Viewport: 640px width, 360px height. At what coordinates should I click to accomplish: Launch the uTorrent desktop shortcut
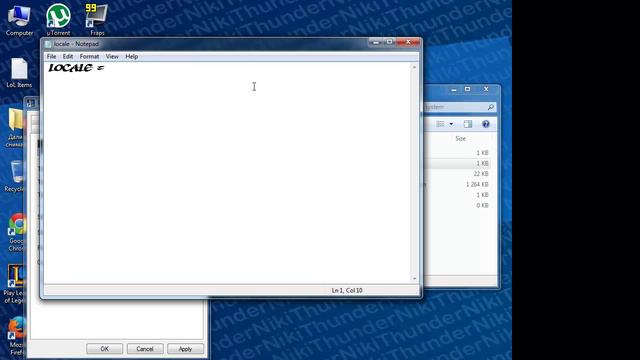[58, 20]
